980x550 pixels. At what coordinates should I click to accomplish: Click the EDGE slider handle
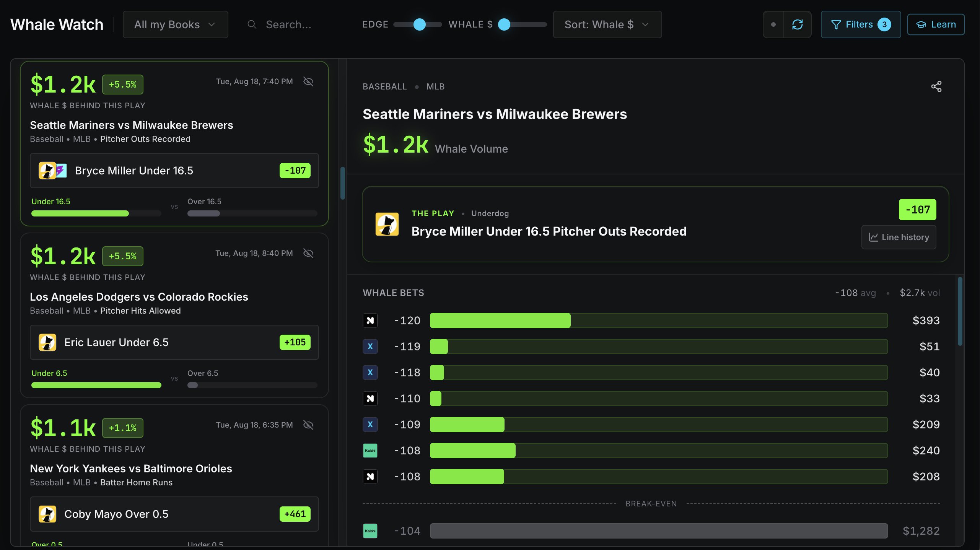point(420,24)
